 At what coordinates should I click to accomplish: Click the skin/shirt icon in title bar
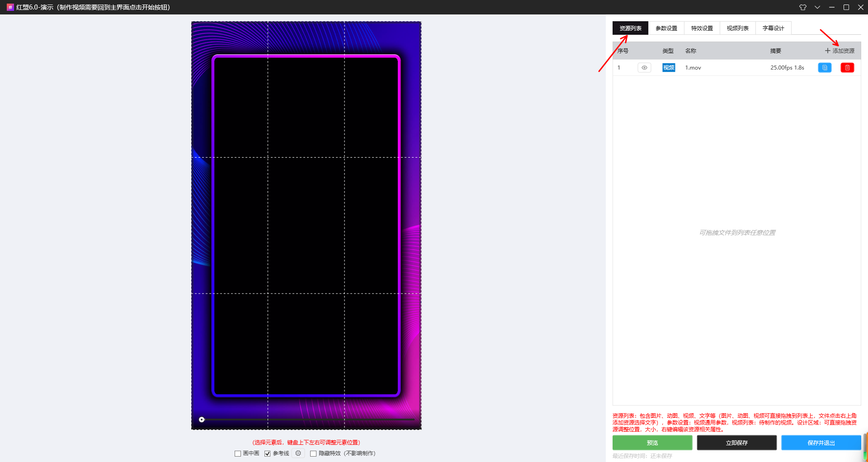[803, 7]
